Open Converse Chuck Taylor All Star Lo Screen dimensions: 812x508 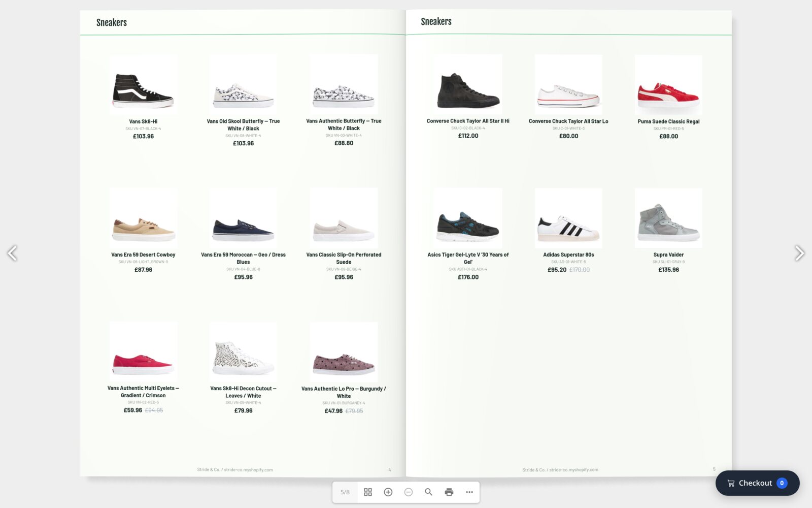[568, 121]
